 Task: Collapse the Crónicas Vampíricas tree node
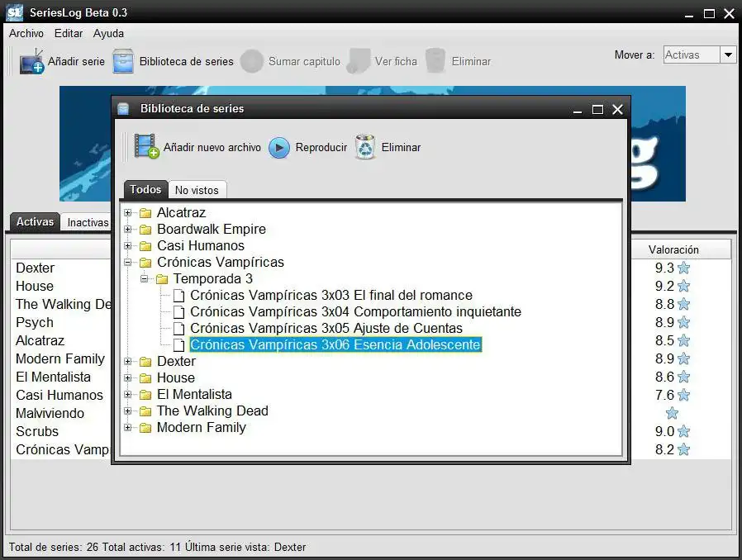pyautogui.click(x=128, y=262)
